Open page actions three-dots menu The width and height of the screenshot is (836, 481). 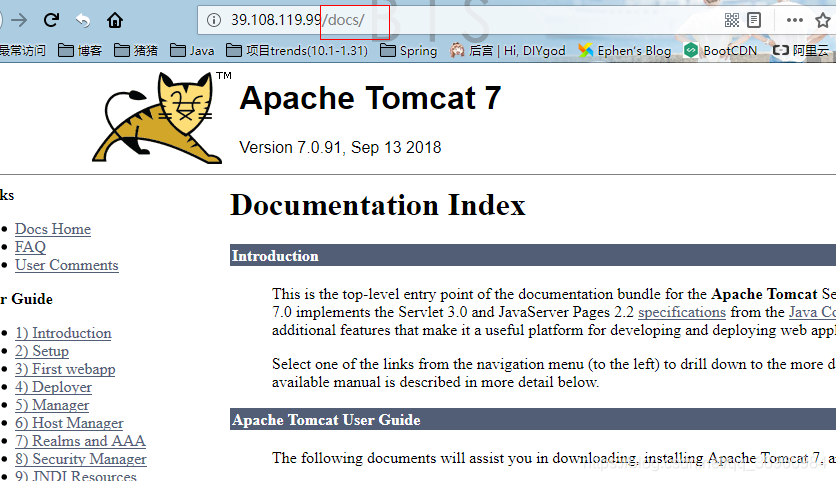pyautogui.click(x=794, y=20)
